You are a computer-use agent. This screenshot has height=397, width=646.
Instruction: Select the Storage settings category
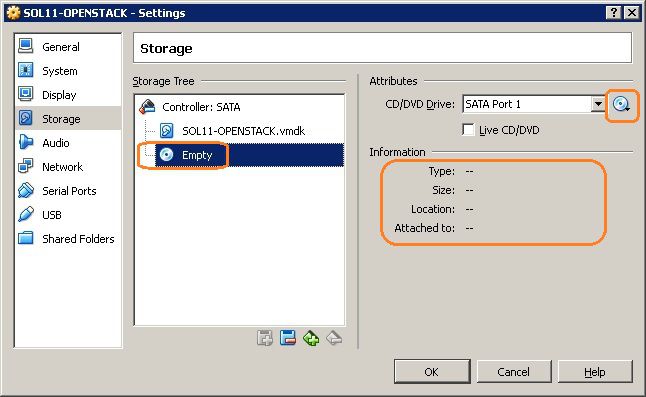coord(68,119)
